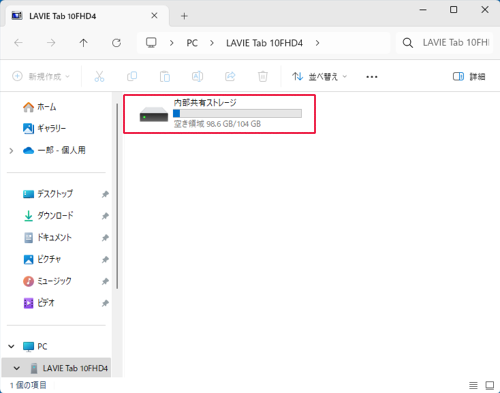Viewport: 500px width, 393px height.
Task: Open the See more three-dots menu
Action: point(372,77)
